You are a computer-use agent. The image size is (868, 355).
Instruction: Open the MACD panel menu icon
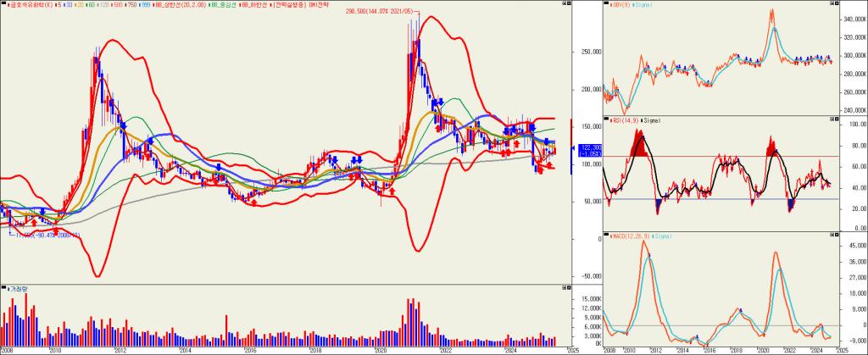(606, 235)
